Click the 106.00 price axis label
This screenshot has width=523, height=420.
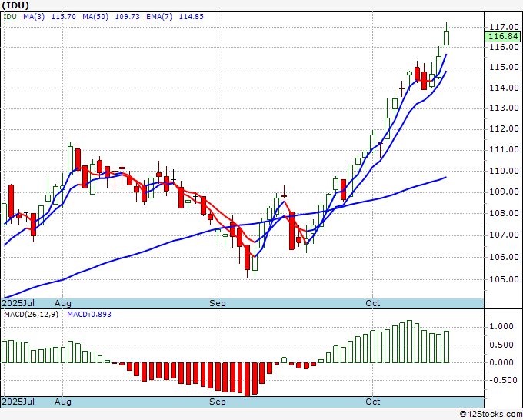coord(504,257)
